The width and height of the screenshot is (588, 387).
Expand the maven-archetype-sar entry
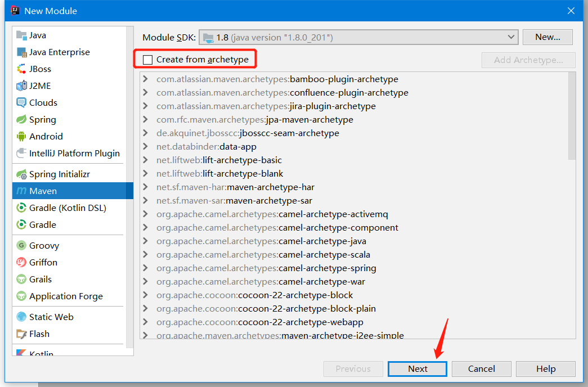point(146,201)
